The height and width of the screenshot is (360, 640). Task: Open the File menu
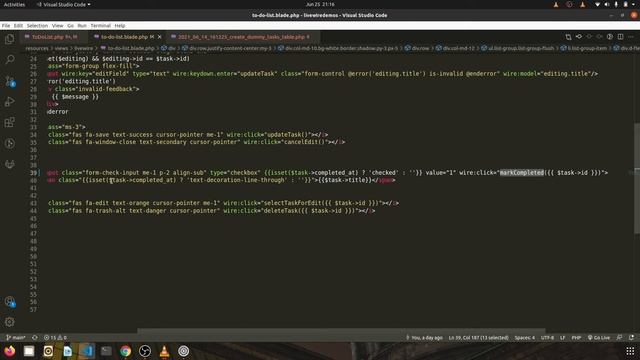point(6,25)
